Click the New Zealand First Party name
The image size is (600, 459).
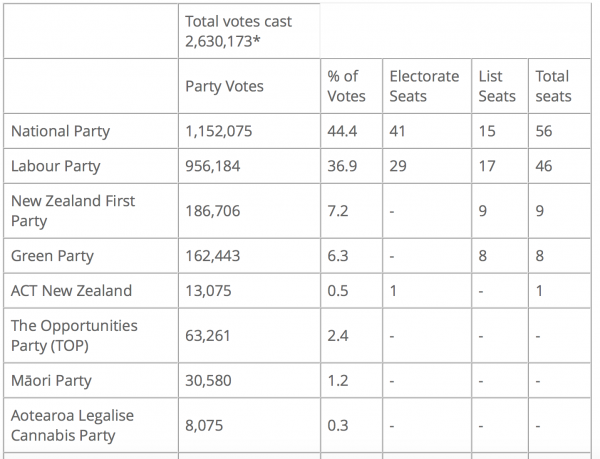(72, 211)
